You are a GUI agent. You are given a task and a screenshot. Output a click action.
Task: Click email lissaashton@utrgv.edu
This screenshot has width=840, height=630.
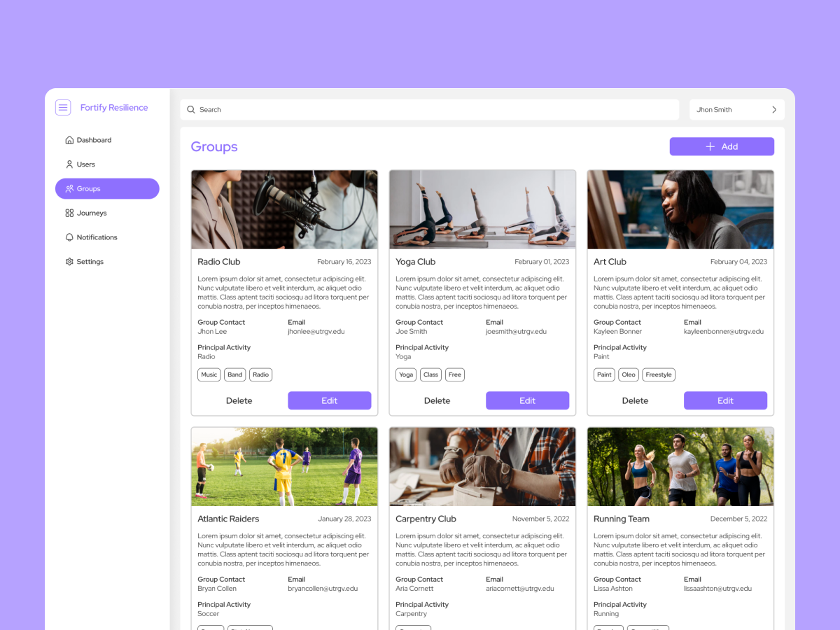pyautogui.click(x=718, y=589)
